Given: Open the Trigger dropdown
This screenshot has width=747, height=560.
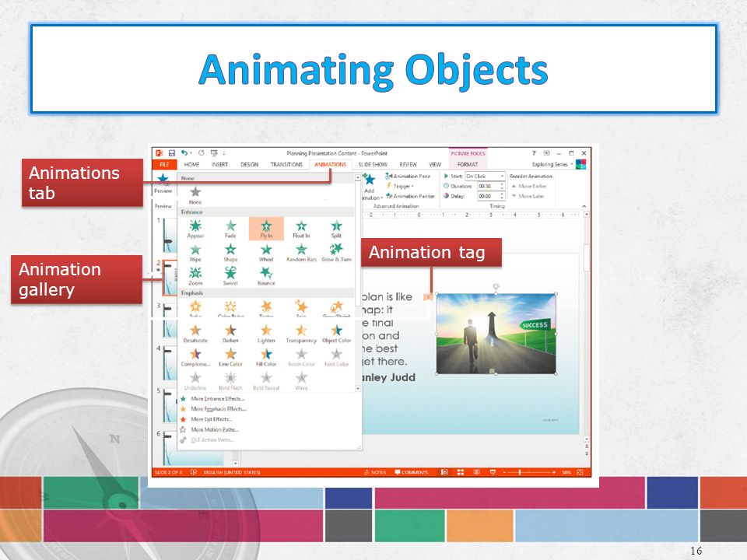Looking at the screenshot, I should (x=400, y=186).
